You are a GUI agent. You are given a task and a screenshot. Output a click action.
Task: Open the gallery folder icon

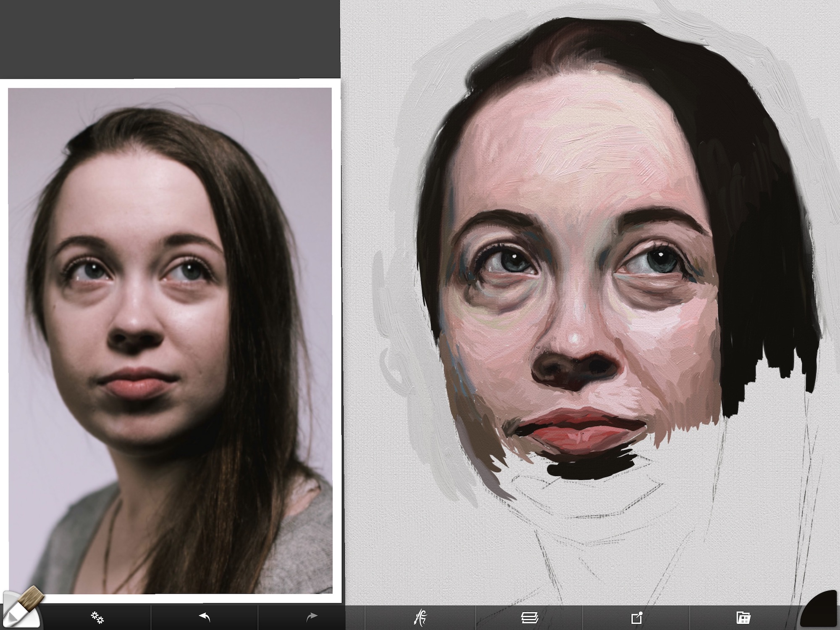pyautogui.click(x=743, y=617)
